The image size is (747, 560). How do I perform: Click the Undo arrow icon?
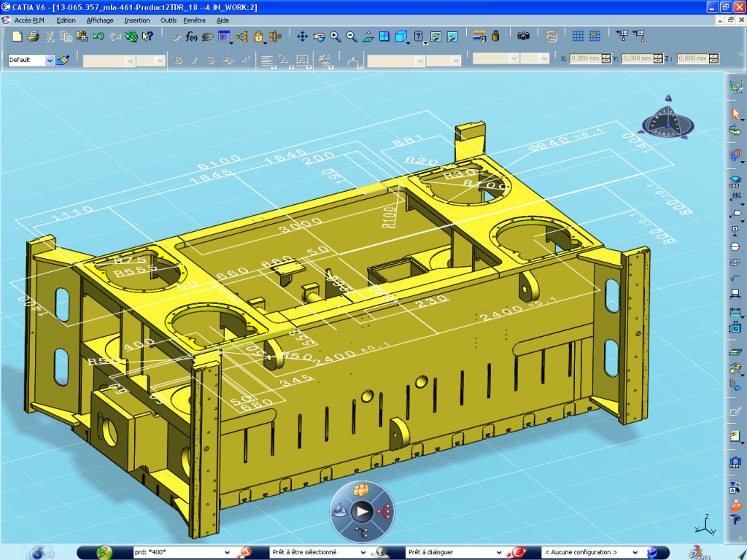click(99, 36)
